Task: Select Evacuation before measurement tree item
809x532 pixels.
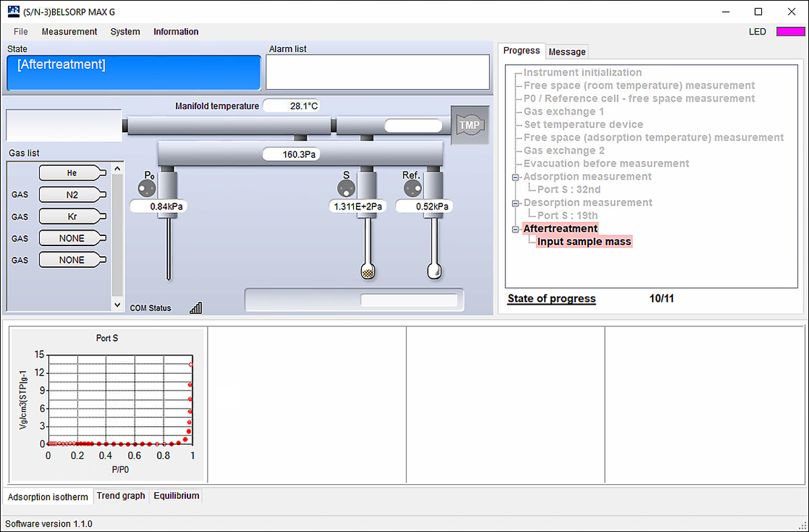Action: 606,163
